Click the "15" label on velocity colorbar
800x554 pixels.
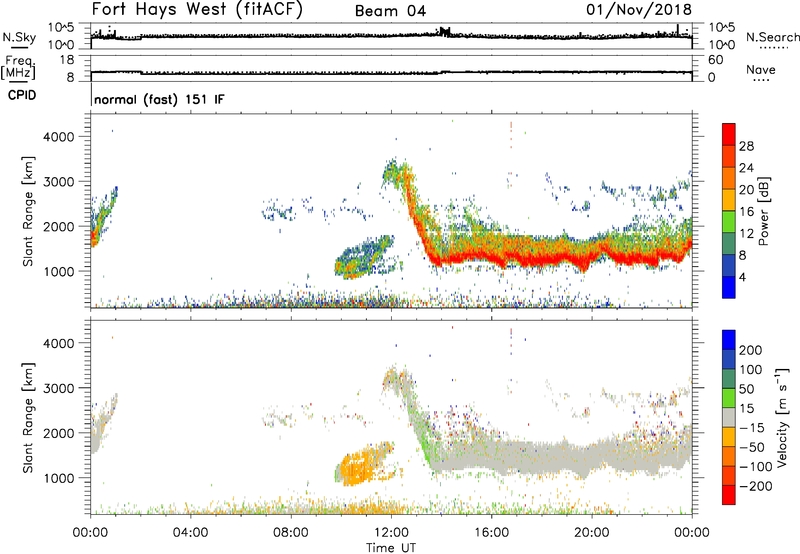point(746,408)
